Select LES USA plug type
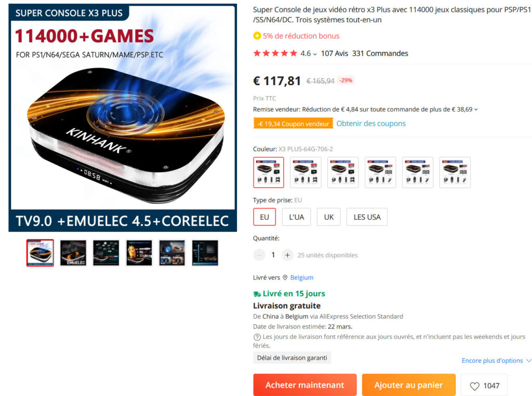532x396 pixels. 367,217
